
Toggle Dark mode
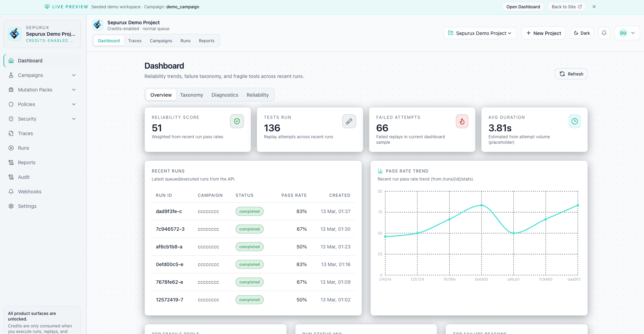[582, 33]
